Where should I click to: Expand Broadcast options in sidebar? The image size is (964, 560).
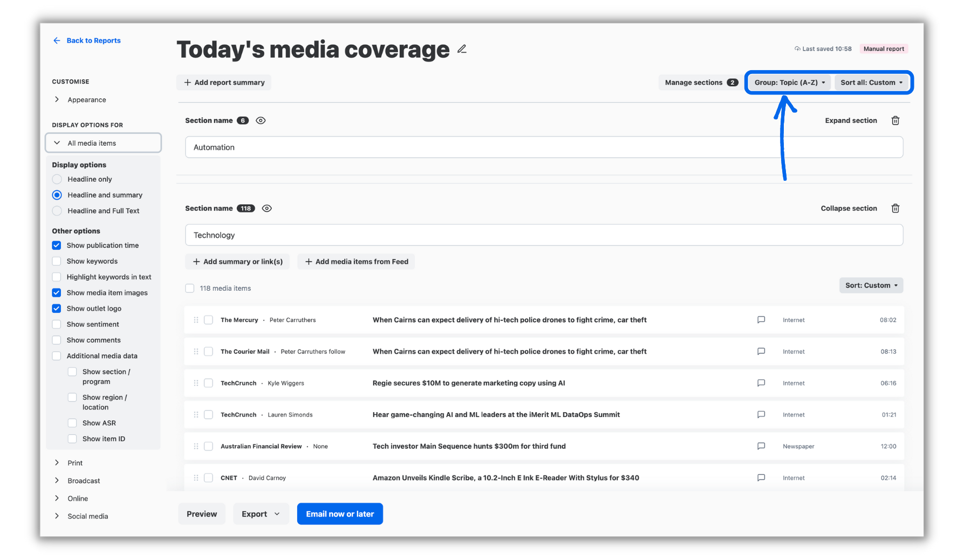point(78,481)
